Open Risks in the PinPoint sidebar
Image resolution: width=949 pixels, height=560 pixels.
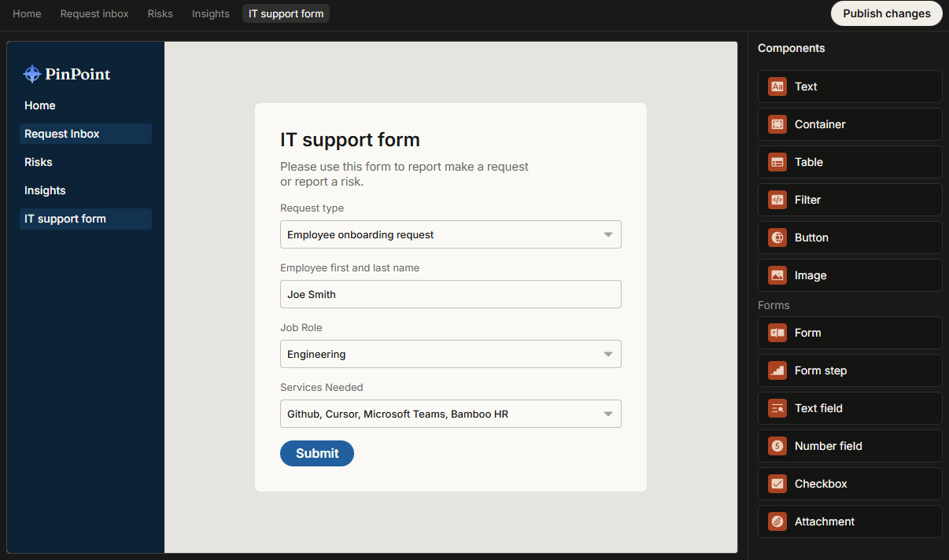(x=39, y=162)
